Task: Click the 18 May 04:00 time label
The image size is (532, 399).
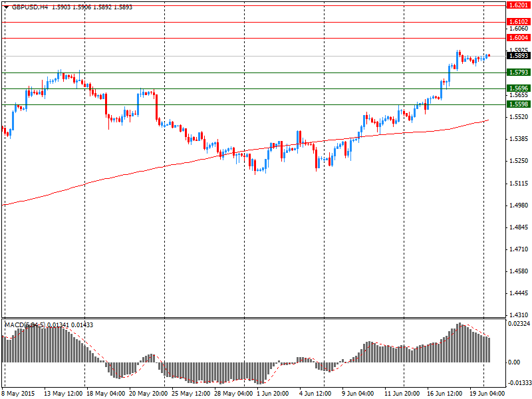Action: pyautogui.click(x=106, y=394)
